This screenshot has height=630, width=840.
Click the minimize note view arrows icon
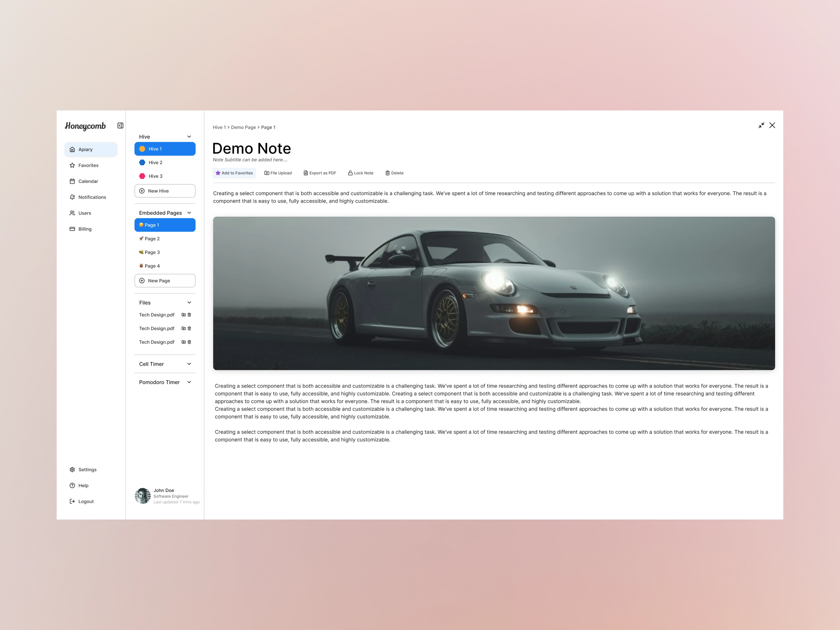(x=761, y=125)
